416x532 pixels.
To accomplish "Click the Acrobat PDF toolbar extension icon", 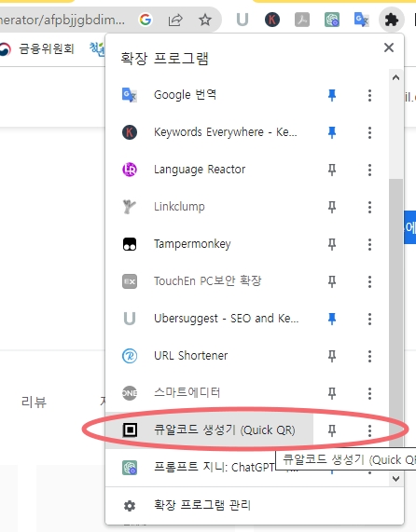I will coord(302,20).
